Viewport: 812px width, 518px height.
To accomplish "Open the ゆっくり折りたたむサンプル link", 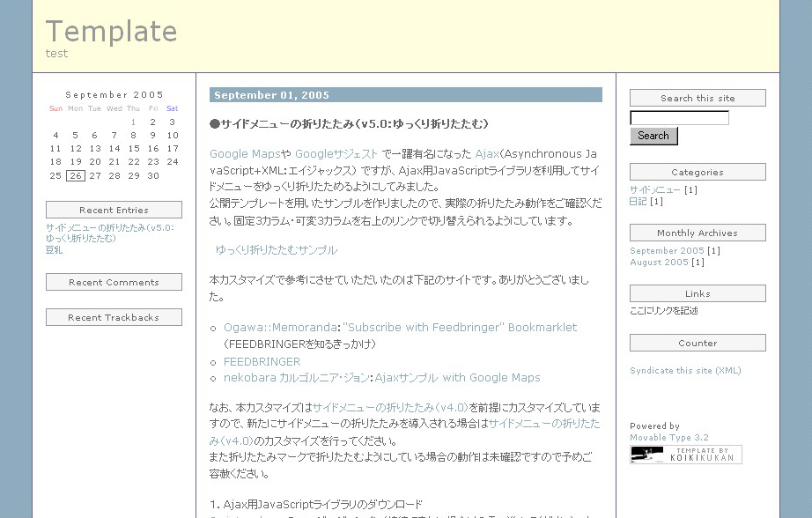I will click(x=277, y=250).
